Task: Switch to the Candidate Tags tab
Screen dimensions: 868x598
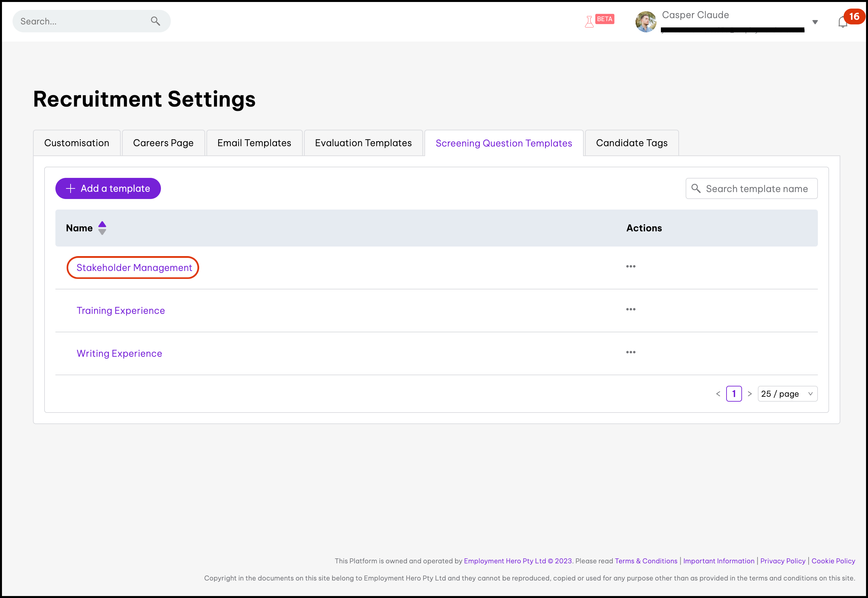Action: [631, 143]
